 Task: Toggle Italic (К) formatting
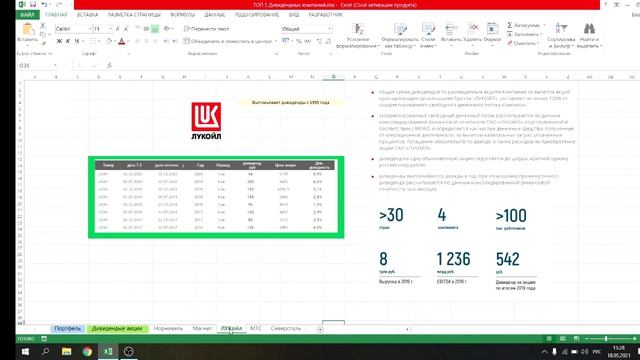point(68,41)
